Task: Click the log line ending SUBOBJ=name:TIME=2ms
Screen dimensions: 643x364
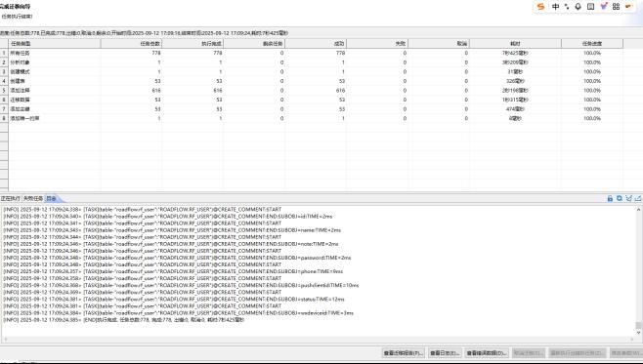Action: click(172, 230)
